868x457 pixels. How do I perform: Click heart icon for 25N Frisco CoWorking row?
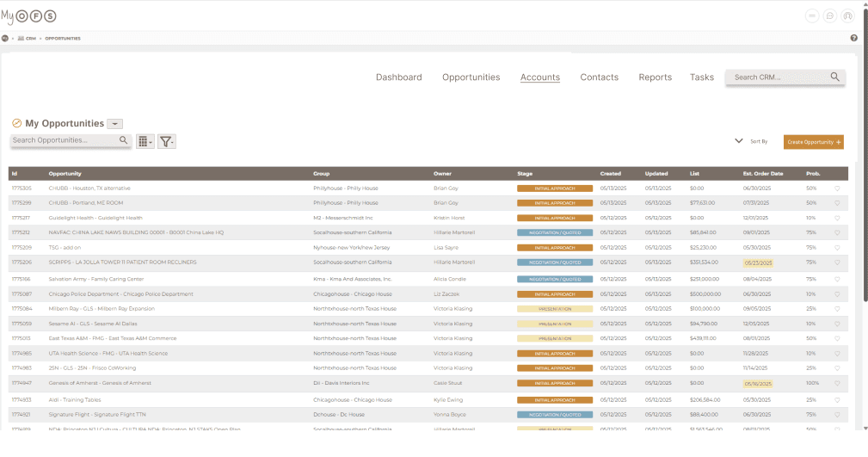[x=837, y=367]
